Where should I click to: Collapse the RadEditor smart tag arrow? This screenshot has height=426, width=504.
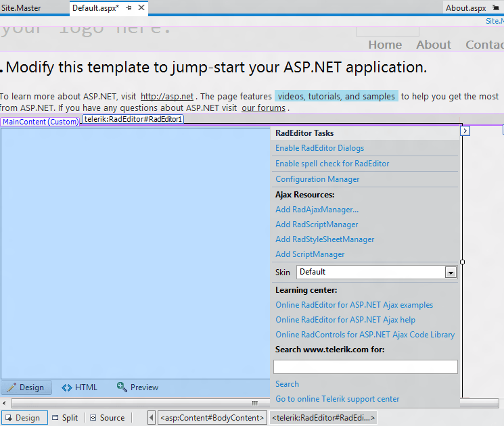tap(465, 131)
